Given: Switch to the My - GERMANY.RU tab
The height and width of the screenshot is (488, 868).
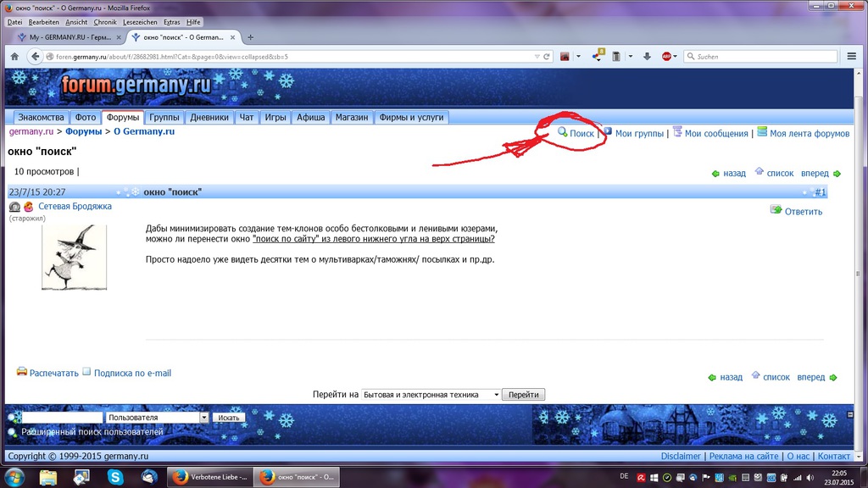Looking at the screenshot, I should point(70,37).
